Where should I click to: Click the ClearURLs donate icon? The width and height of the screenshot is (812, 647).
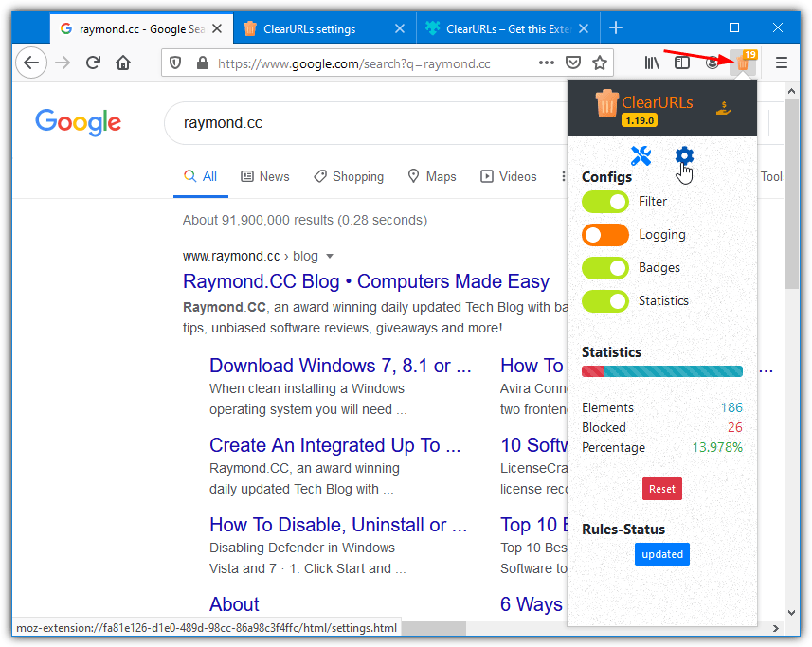pyautogui.click(x=724, y=108)
